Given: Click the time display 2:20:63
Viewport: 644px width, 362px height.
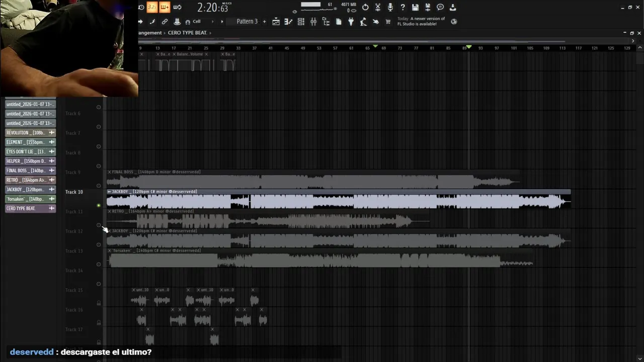Looking at the screenshot, I should coord(212,8).
